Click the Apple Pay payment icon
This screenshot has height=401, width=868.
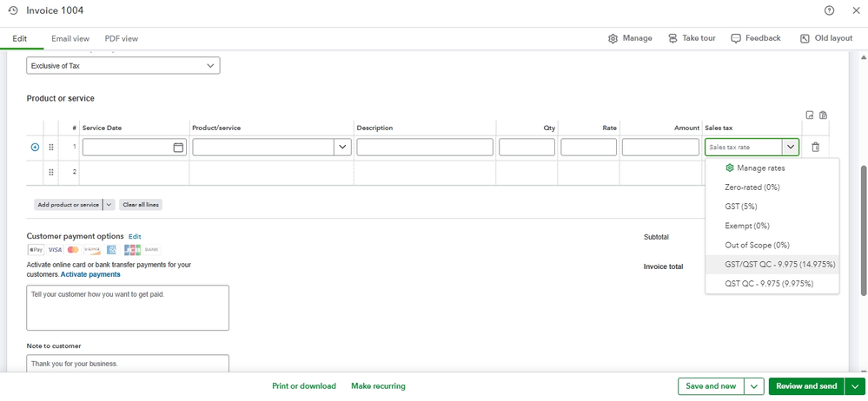[36, 249]
